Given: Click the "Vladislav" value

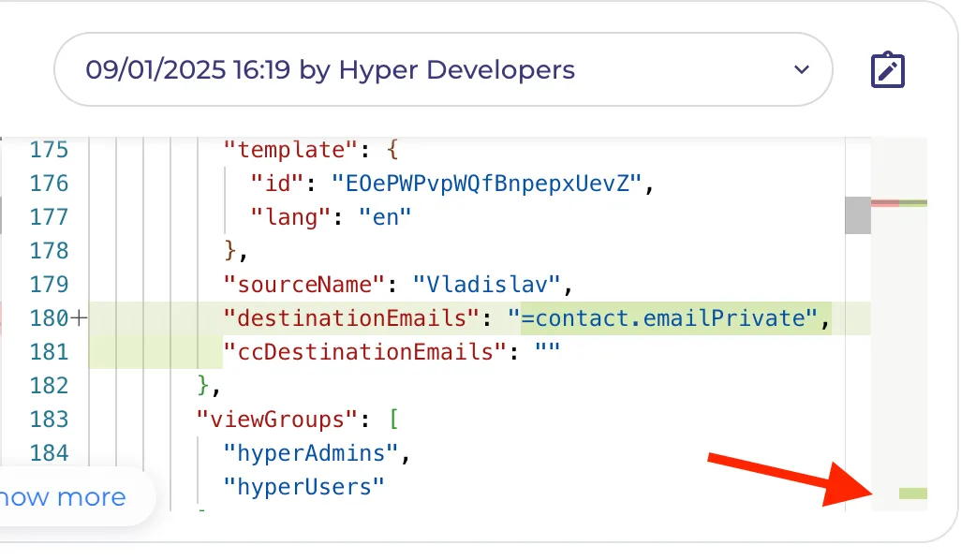Looking at the screenshot, I should [x=487, y=285].
